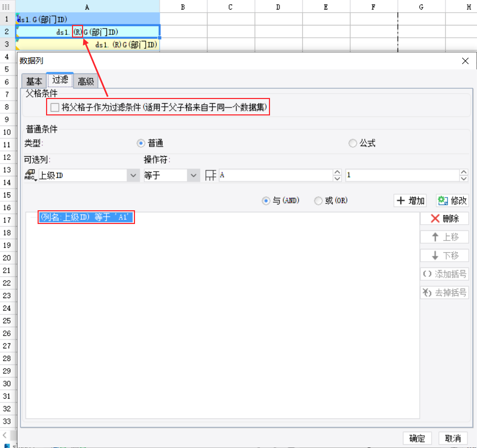Click column header D
The height and width of the screenshot is (448, 477).
(x=278, y=7)
